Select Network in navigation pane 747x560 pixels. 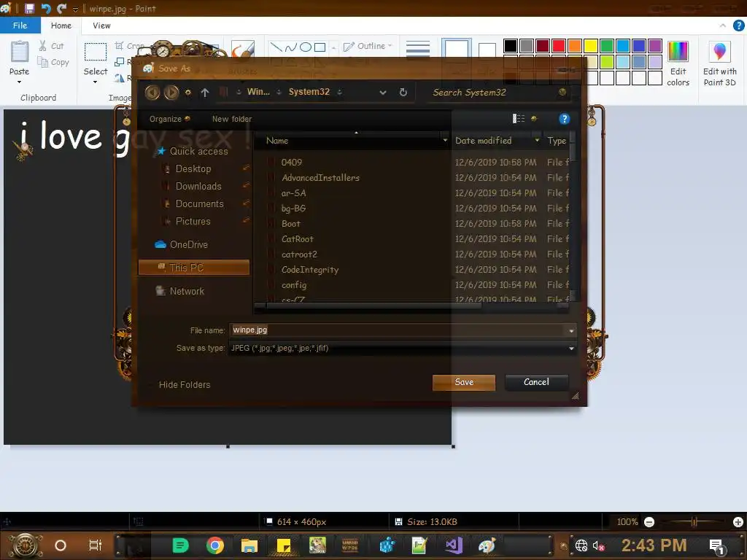click(x=180, y=291)
